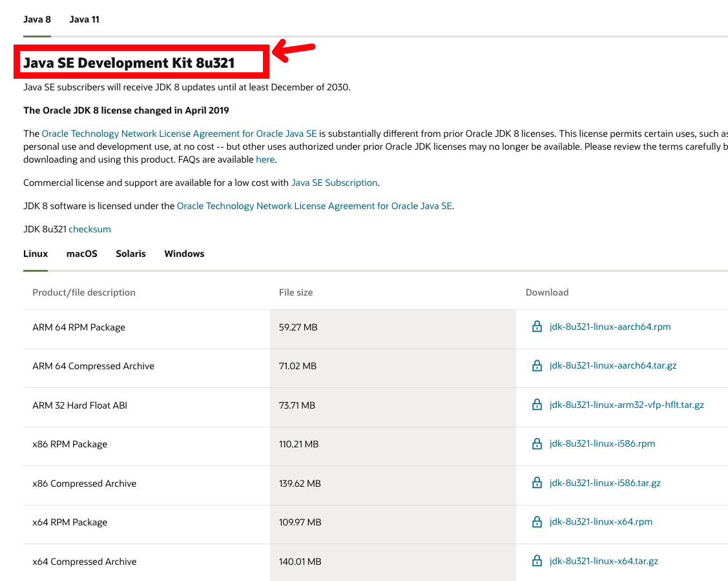Screen dimensions: 728x581
Task: Download jdk-8u321-linux-i586.tar.gz
Action: tap(605, 483)
